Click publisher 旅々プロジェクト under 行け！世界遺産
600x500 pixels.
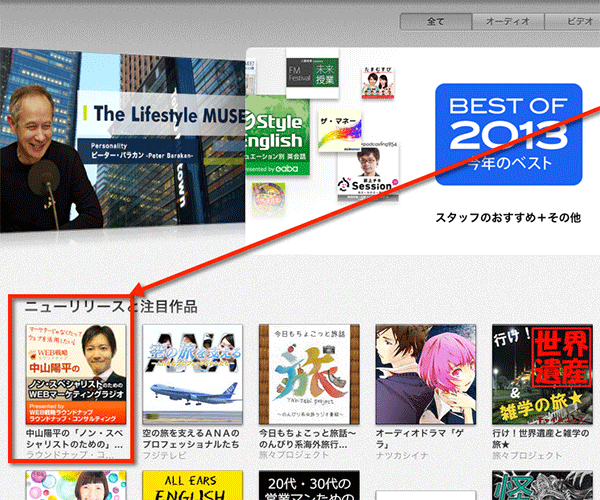point(527,455)
